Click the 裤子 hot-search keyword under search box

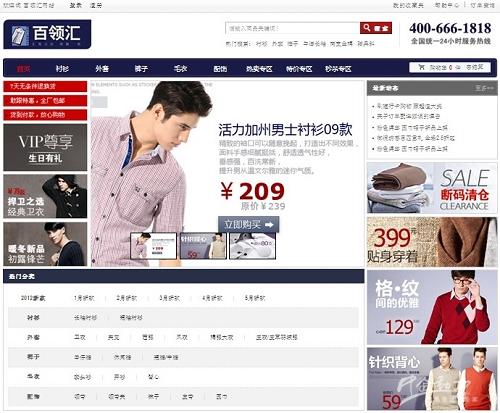pyautogui.click(x=293, y=44)
